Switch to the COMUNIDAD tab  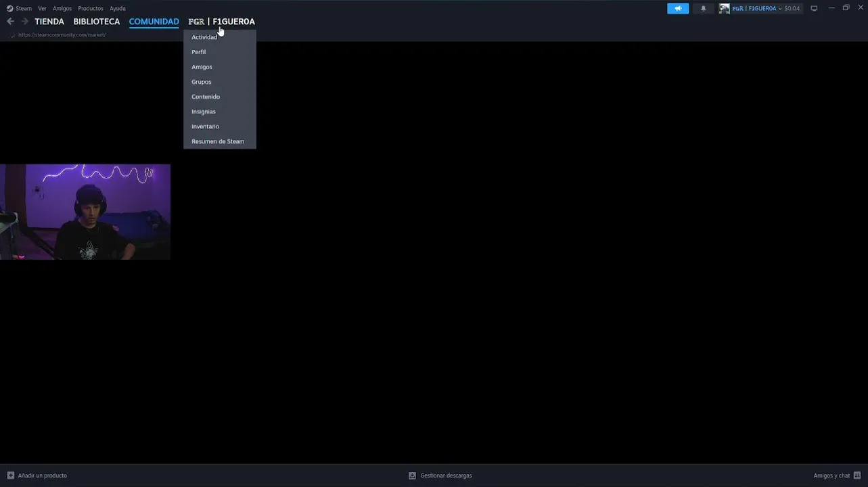click(x=154, y=22)
